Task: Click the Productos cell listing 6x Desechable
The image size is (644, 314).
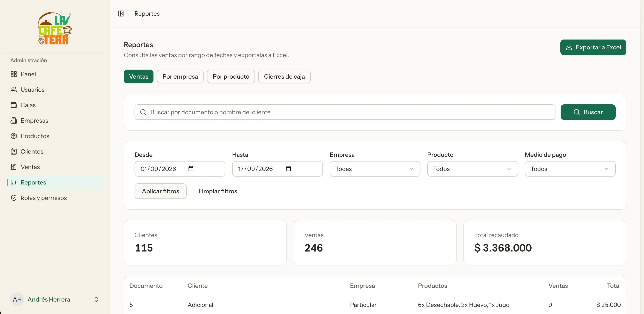Action: pos(463,305)
